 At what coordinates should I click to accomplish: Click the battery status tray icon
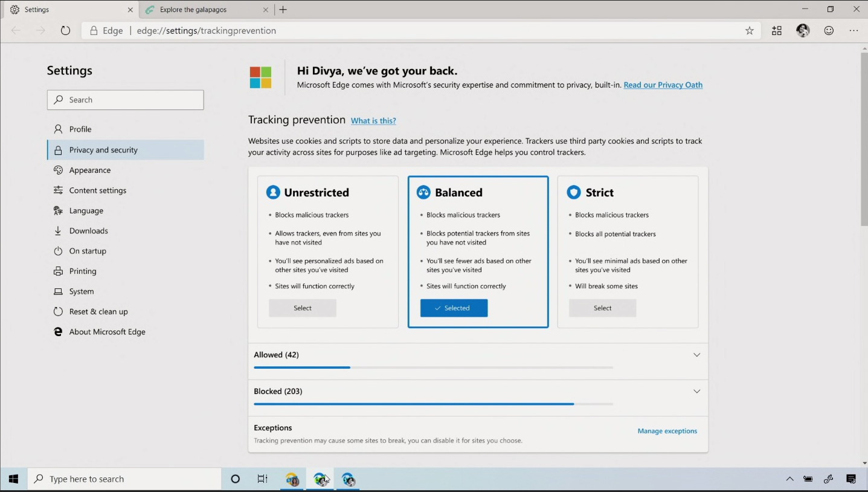click(808, 479)
